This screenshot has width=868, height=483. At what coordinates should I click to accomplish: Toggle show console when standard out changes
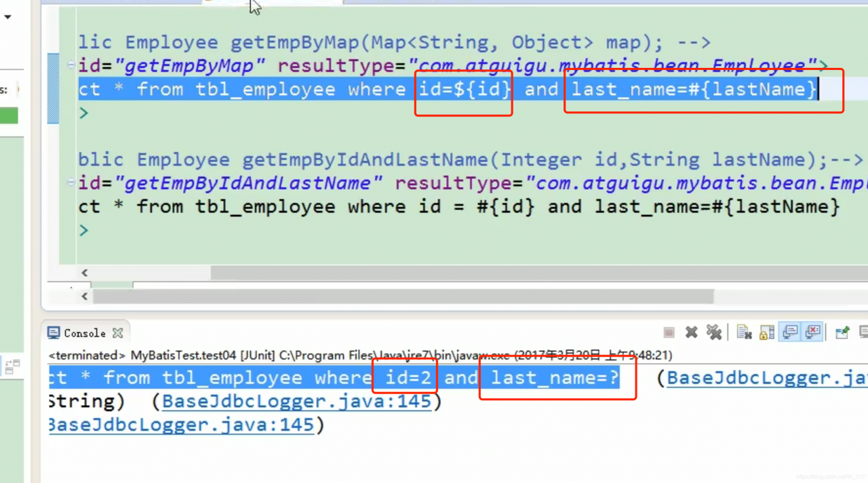click(x=790, y=332)
